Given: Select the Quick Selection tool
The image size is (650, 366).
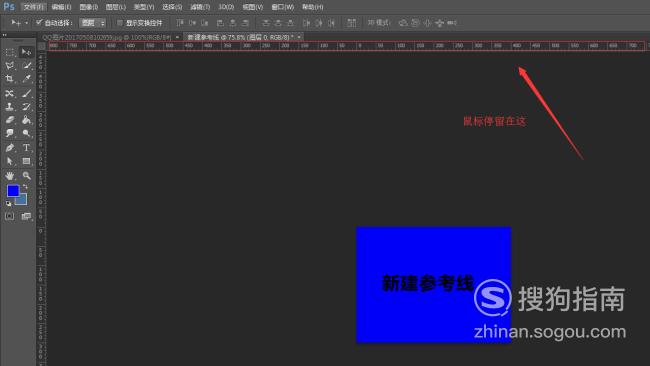Looking at the screenshot, I should tap(26, 65).
